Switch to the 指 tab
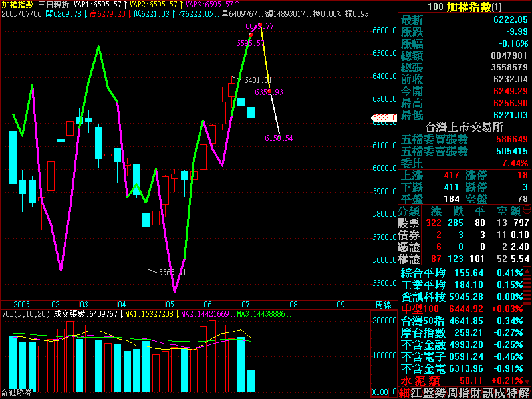The image size is (532, 399). click(x=464, y=393)
